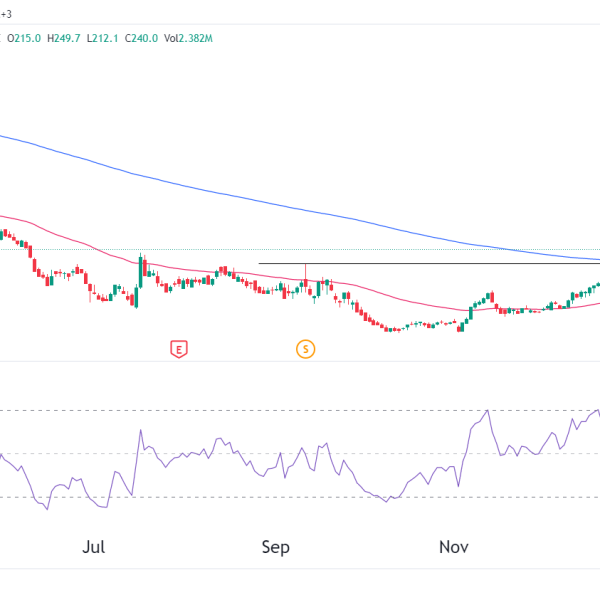Click the Jul label on time axis
Image resolution: width=600 pixels, height=600 pixels.
(94, 547)
